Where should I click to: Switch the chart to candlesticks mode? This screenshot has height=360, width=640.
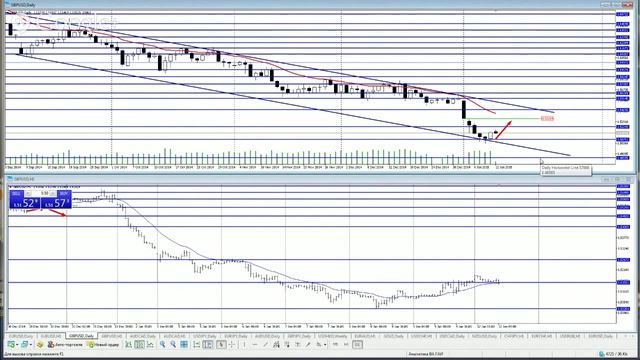(x=140, y=344)
